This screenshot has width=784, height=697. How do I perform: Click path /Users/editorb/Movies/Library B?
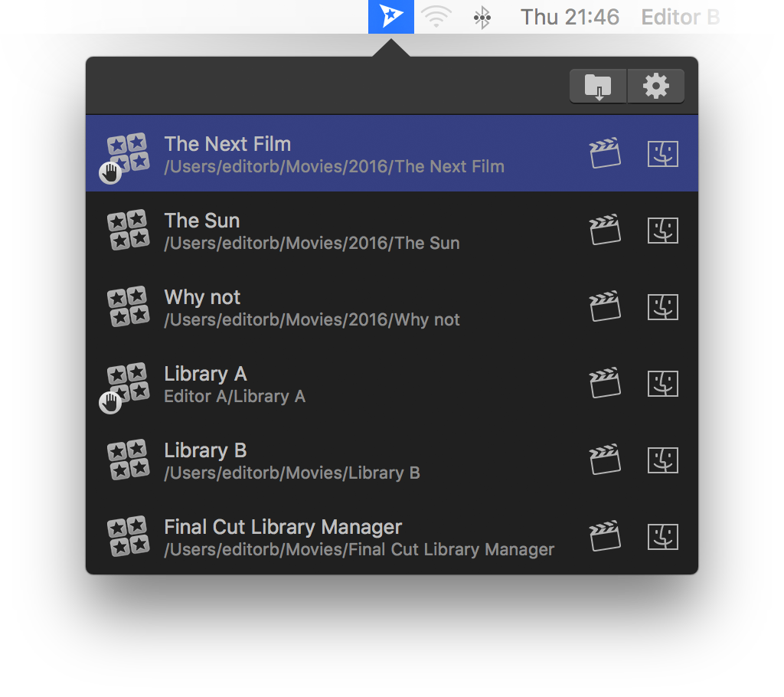tap(292, 473)
